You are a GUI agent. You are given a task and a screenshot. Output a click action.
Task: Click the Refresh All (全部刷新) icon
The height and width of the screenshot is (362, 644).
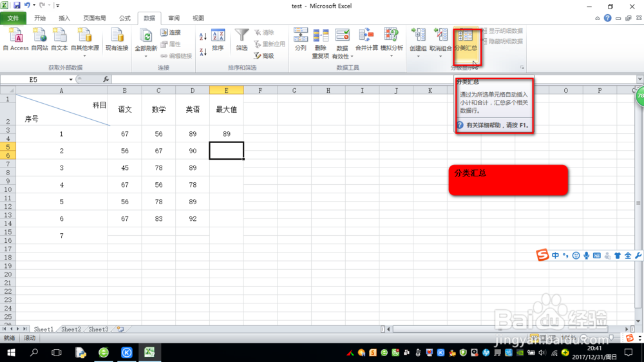click(146, 37)
